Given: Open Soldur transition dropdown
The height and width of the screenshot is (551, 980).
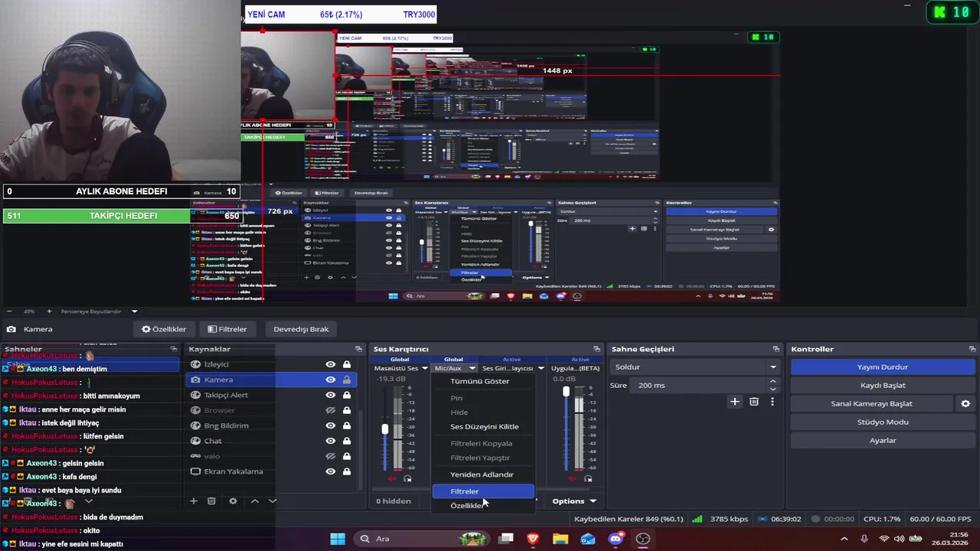Looking at the screenshot, I should [x=695, y=367].
